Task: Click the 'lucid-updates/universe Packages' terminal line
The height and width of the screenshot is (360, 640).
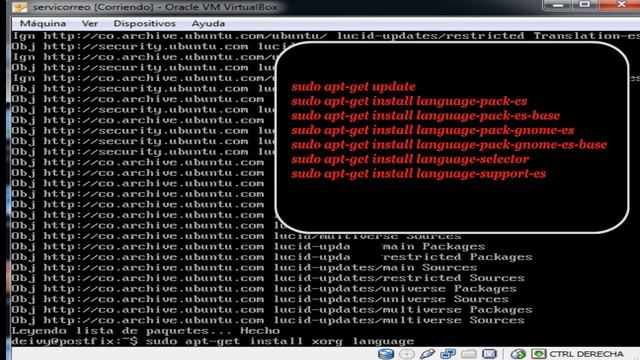Action: pos(264,288)
